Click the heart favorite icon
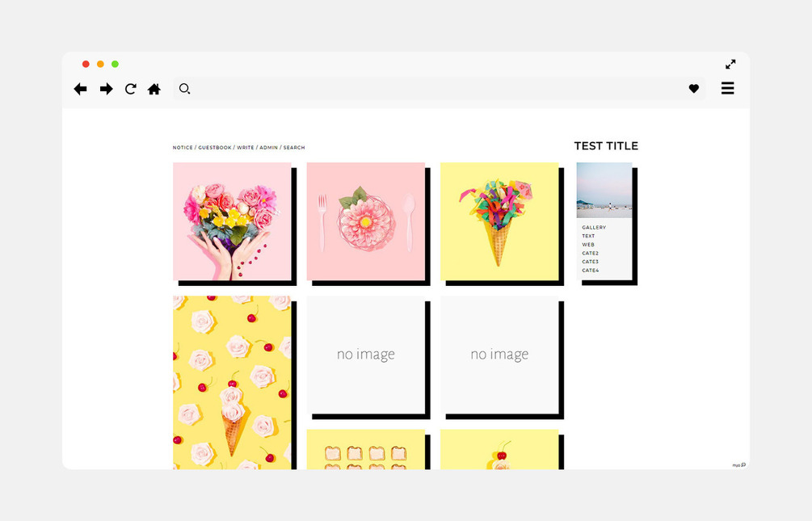This screenshot has height=521, width=812. click(694, 89)
